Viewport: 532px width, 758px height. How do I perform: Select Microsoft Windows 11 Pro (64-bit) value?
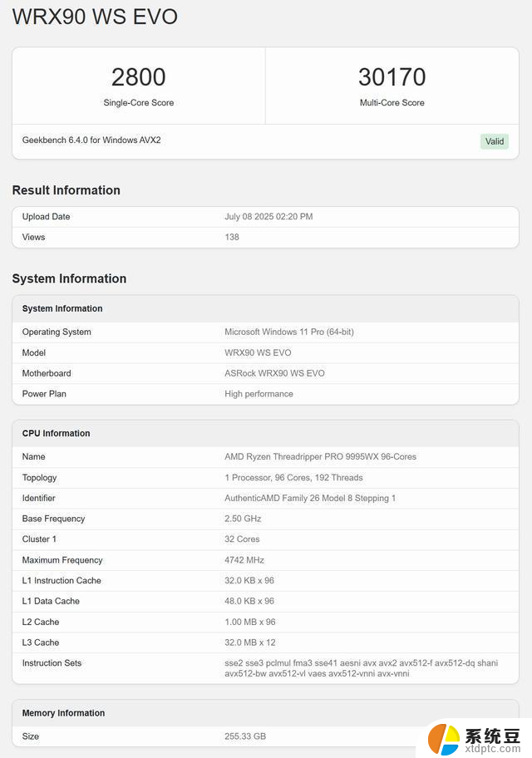[288, 332]
